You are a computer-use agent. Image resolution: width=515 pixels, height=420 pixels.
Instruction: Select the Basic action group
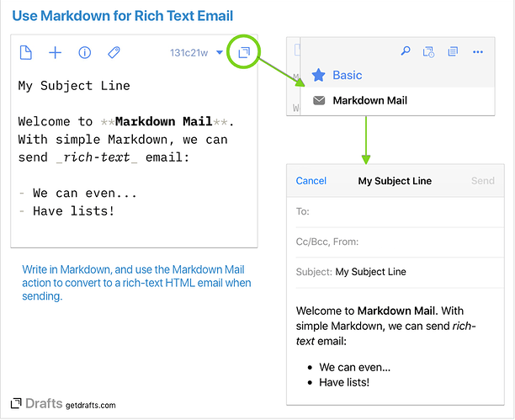click(x=347, y=75)
